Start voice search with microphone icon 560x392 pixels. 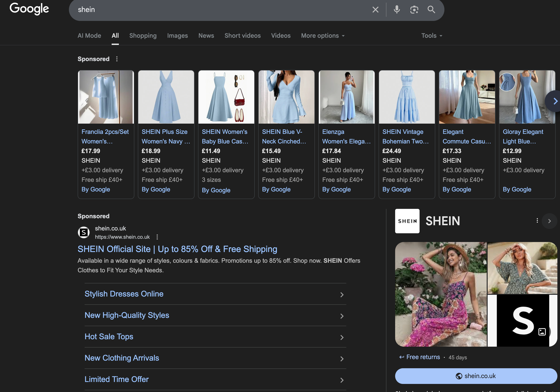coord(397,10)
